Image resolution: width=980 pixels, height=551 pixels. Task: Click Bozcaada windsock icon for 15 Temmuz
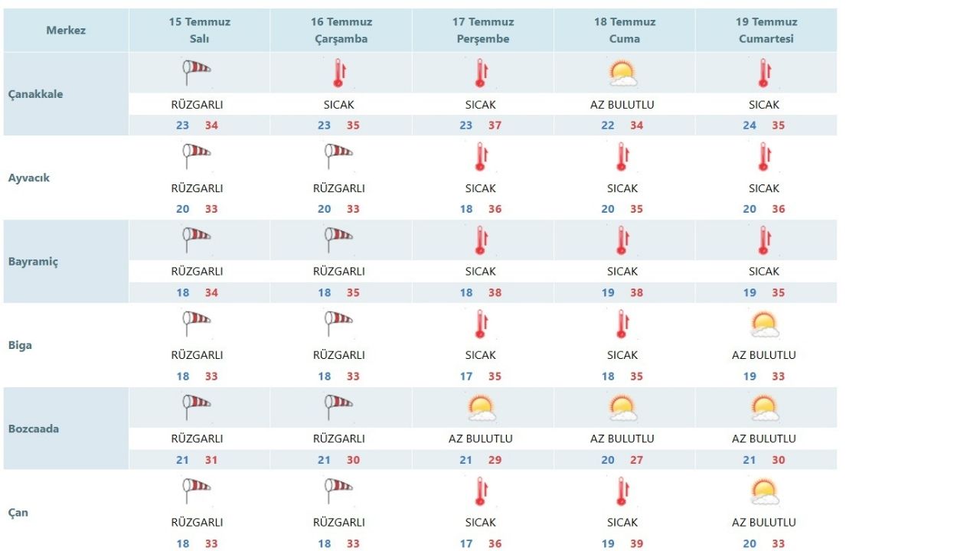click(x=196, y=408)
